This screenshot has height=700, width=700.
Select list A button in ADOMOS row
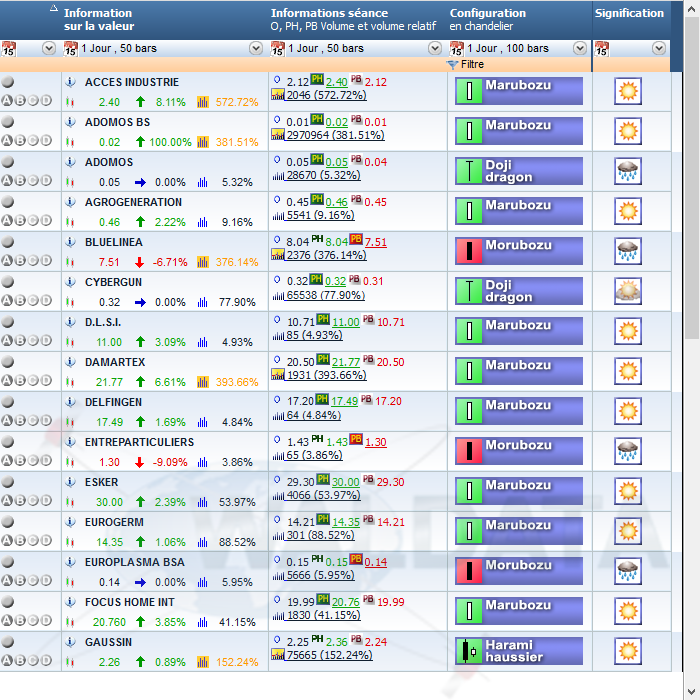[x=7, y=180]
